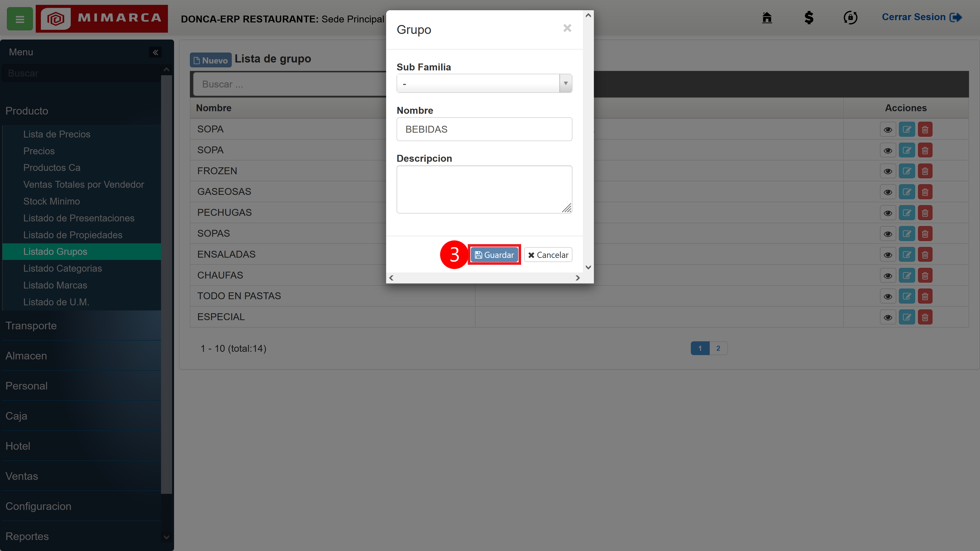Screen dimensions: 980x551
Task: Expand the Ventas menu section
Action: (81, 476)
